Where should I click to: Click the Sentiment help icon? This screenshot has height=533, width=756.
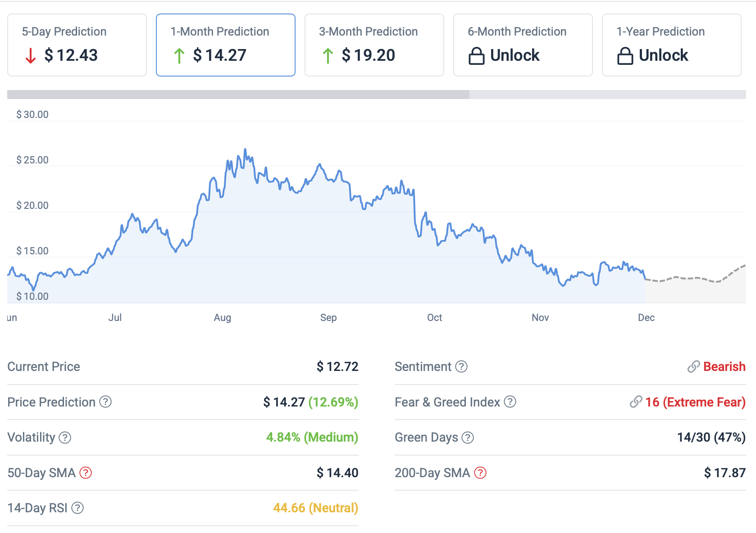461,366
